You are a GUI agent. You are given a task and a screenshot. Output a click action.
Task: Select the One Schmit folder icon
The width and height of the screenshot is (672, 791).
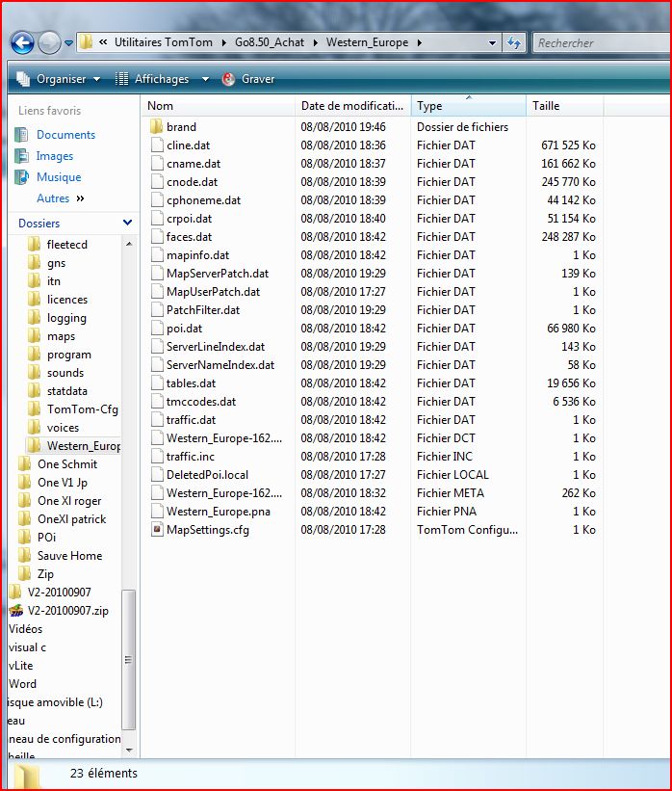[24, 463]
